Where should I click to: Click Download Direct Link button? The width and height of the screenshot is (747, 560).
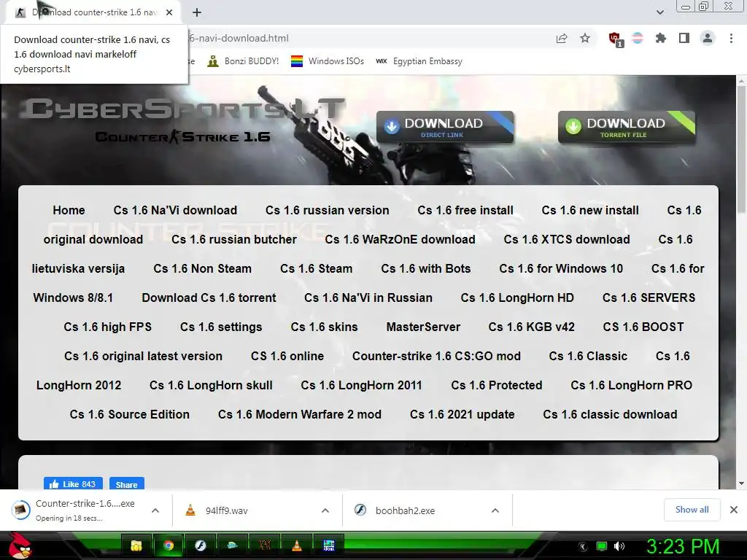tap(445, 127)
